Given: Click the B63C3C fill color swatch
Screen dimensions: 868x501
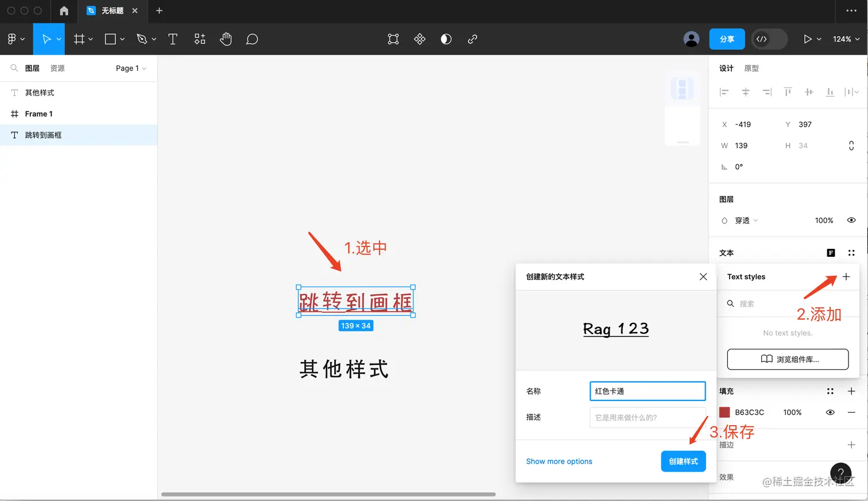Looking at the screenshot, I should point(724,413).
